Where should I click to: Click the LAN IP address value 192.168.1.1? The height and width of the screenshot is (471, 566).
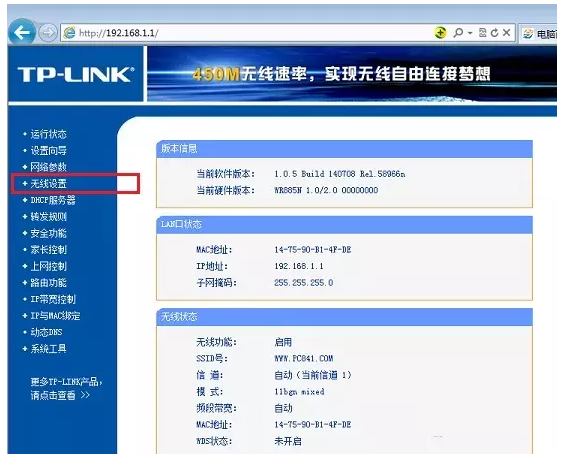click(299, 266)
